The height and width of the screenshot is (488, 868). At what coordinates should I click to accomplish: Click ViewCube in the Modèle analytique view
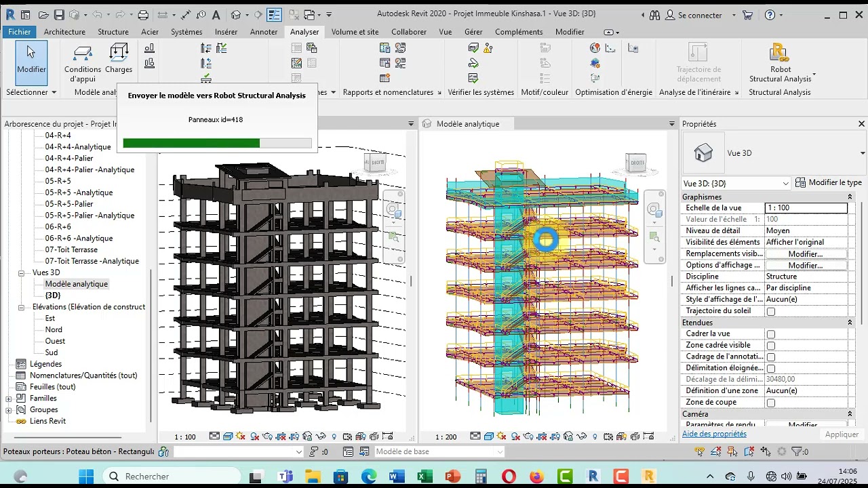637,163
